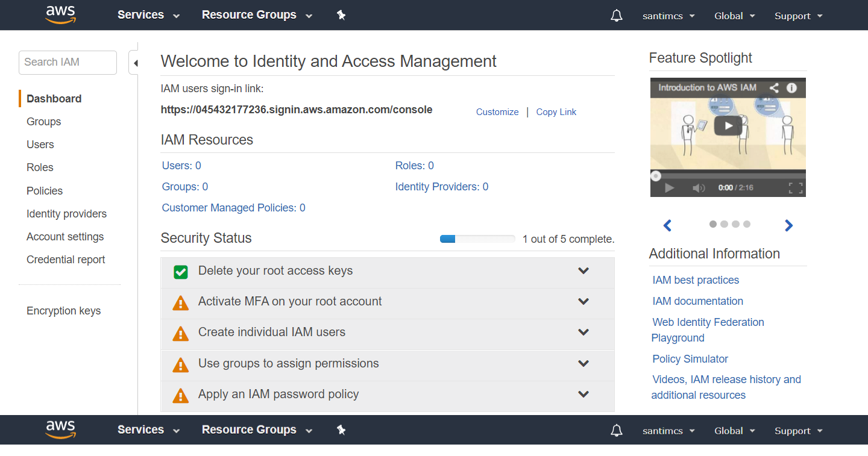Open the Support menu at top
This screenshot has height=456, width=868.
pyautogui.click(x=799, y=16)
